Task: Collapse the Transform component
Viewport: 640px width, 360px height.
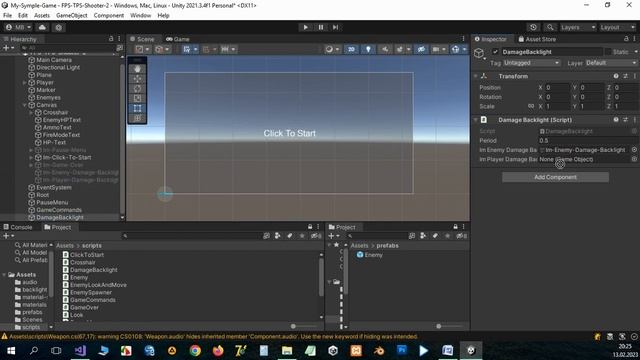Action: click(x=476, y=76)
